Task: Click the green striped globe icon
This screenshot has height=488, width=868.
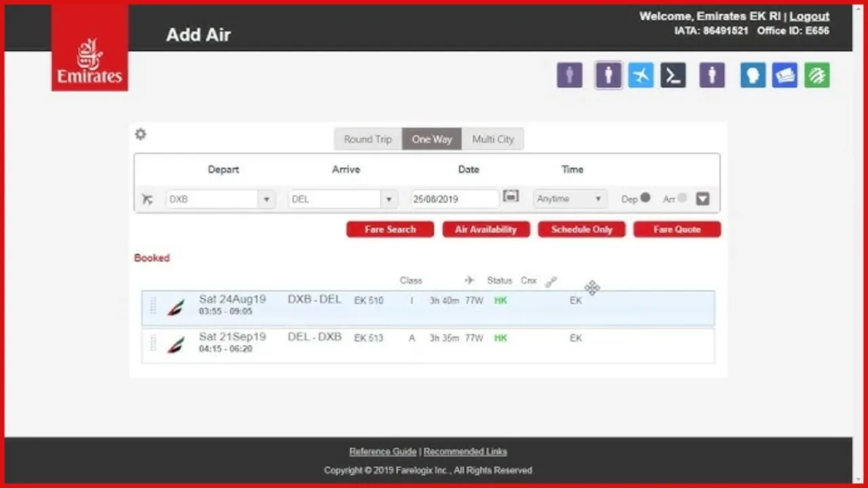Action: click(x=817, y=75)
